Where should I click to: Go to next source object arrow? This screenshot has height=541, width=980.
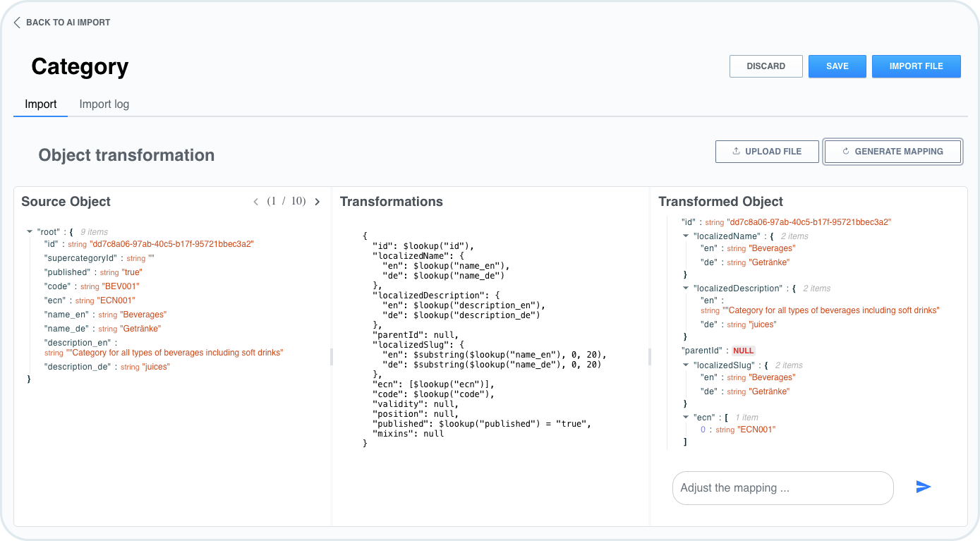(x=317, y=202)
